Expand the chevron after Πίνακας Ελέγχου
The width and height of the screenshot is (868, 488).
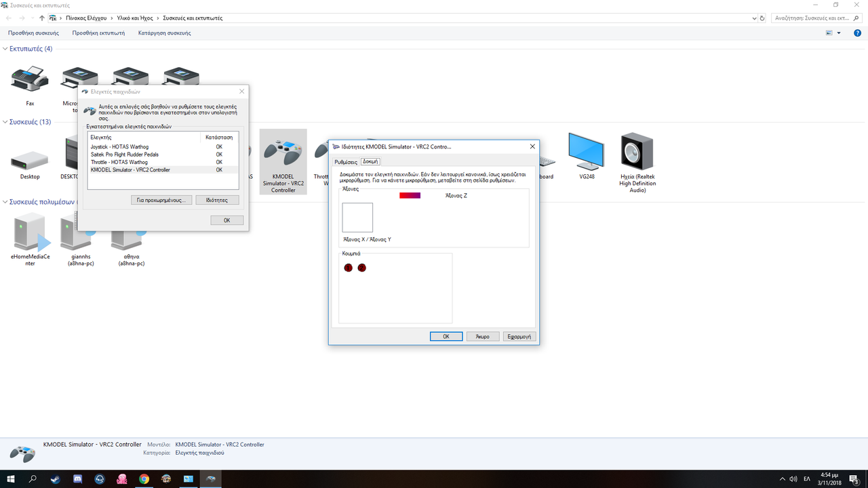click(x=111, y=18)
